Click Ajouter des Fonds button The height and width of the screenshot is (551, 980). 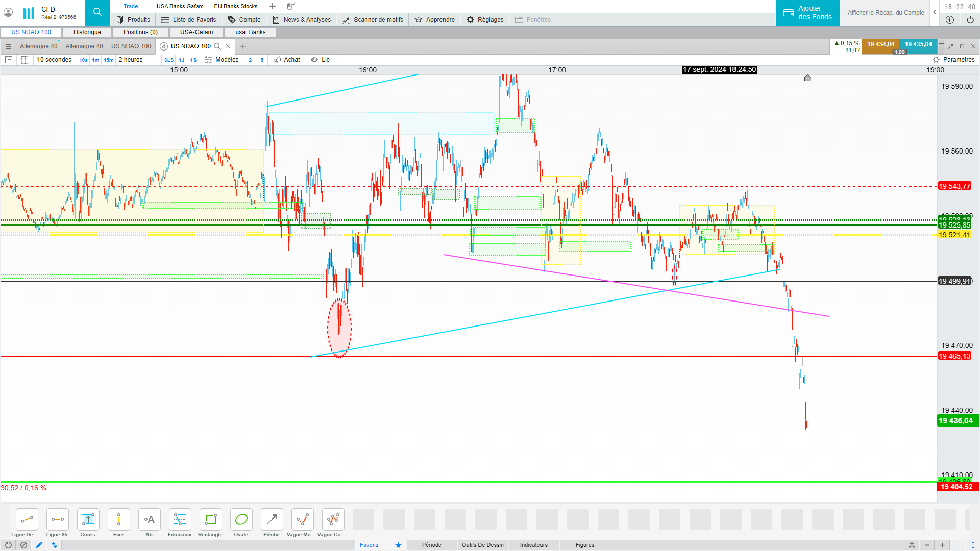pyautogui.click(x=807, y=13)
